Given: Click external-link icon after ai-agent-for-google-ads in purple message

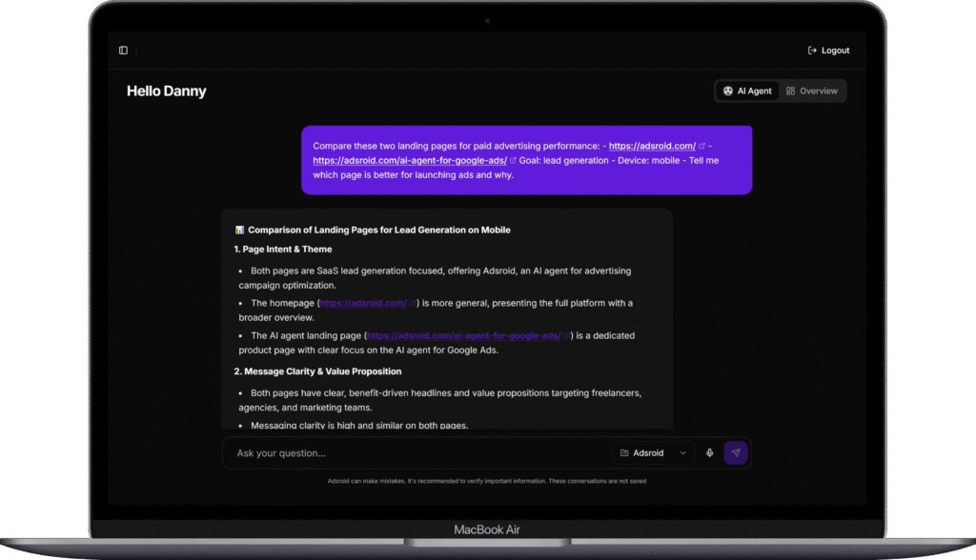Looking at the screenshot, I should click(x=514, y=161).
